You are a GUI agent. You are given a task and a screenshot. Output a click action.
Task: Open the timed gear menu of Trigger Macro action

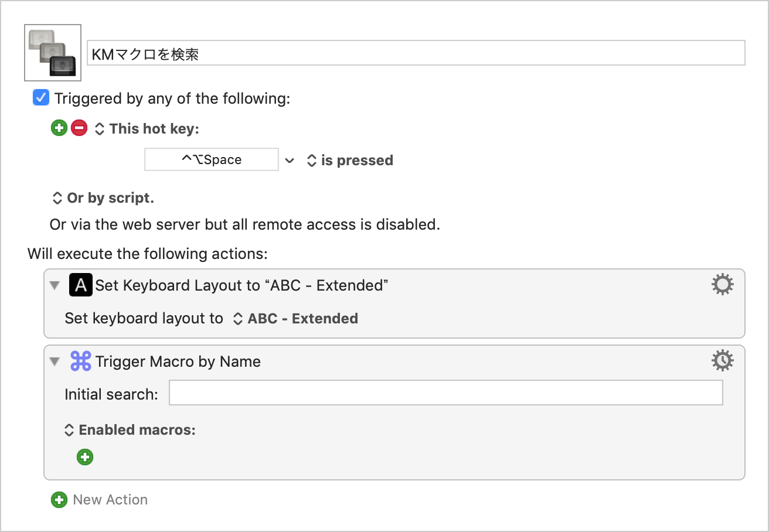(x=722, y=361)
